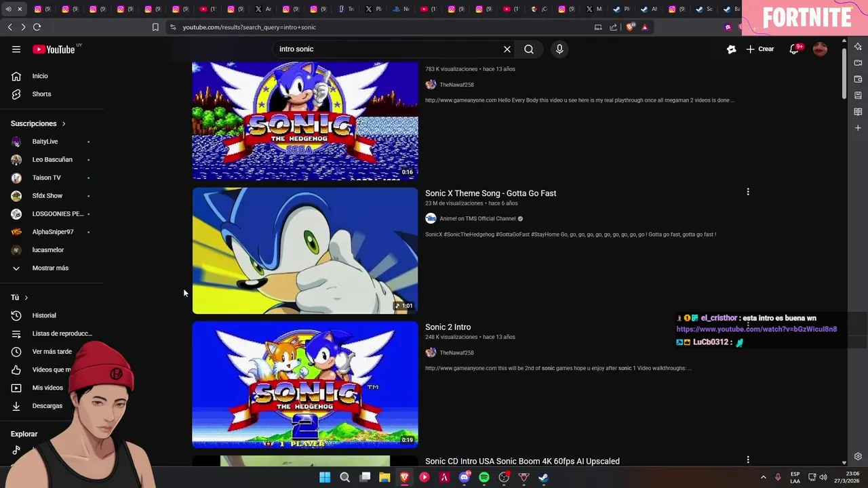Close the first browser tab
The width and height of the screenshot is (868, 488).
(20, 9)
